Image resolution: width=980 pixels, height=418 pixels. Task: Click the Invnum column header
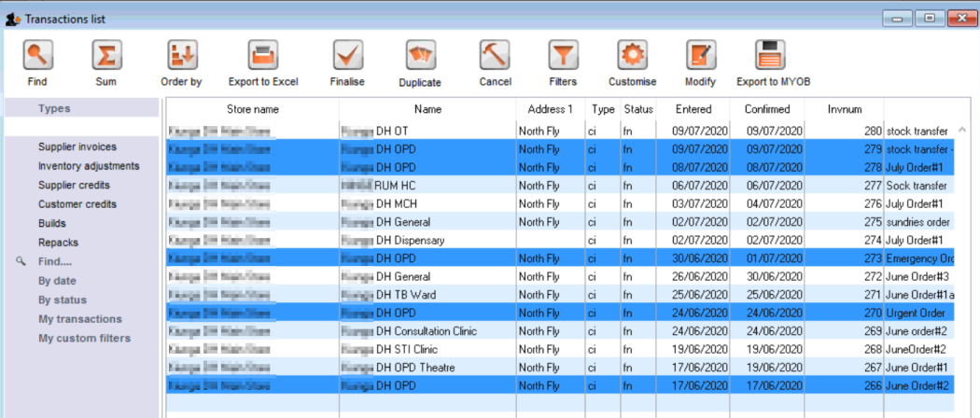point(845,109)
